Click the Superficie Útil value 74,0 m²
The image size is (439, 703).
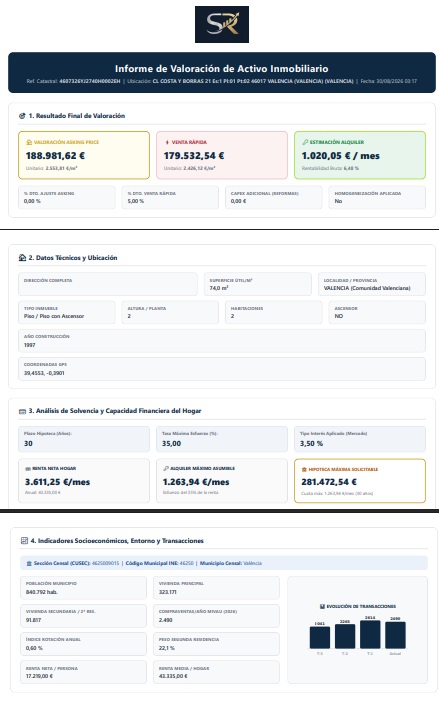(219, 288)
